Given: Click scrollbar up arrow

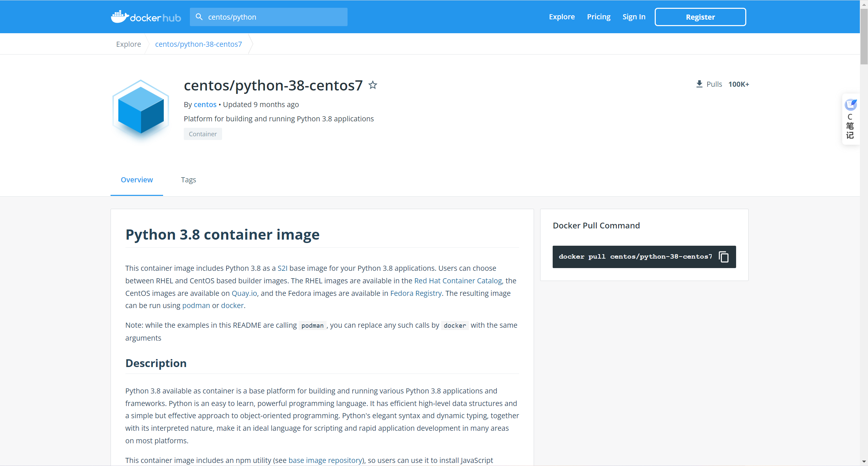Looking at the screenshot, I should [x=864, y=5].
